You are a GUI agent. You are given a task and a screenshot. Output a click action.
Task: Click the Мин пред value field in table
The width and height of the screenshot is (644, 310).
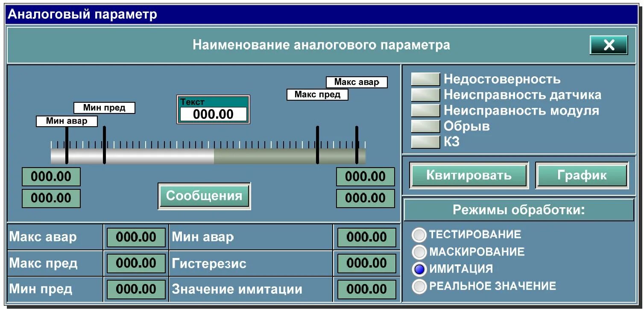tap(136, 290)
